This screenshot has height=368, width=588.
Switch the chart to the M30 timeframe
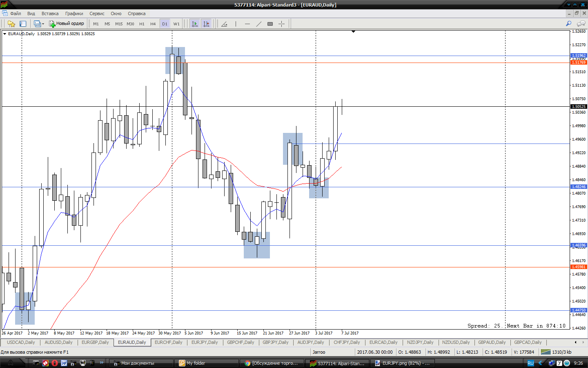pyautogui.click(x=130, y=24)
